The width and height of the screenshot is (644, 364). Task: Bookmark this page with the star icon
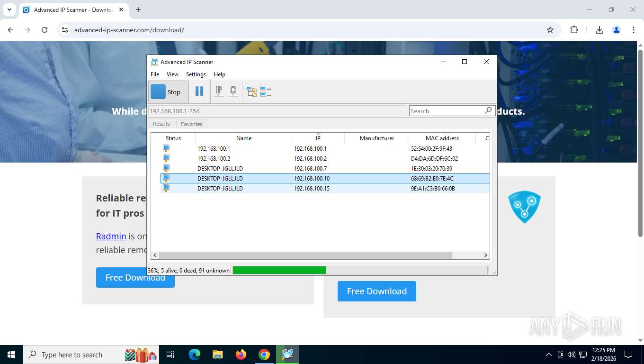click(x=550, y=30)
